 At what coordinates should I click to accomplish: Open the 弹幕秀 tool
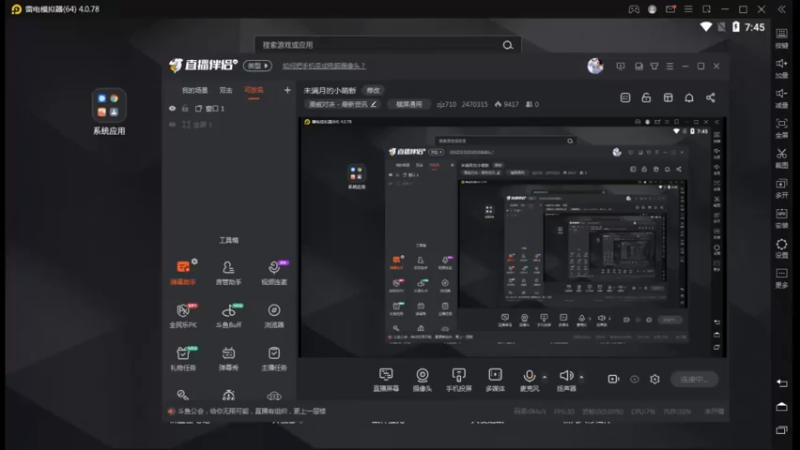coord(228,358)
